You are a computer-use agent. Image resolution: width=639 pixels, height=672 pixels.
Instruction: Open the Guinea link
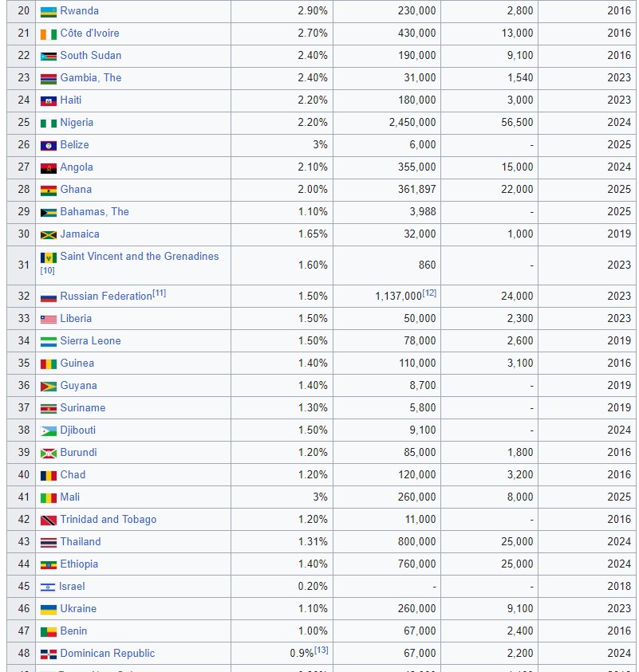77,363
